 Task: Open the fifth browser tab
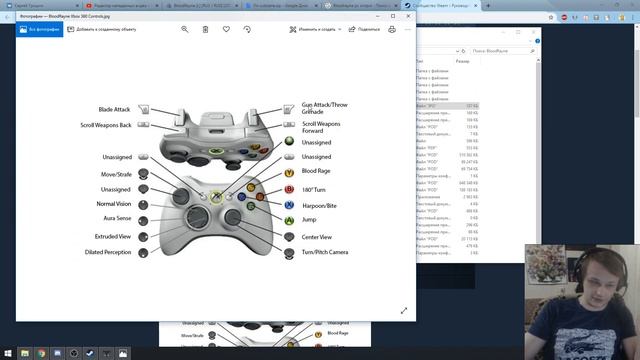pos(361,6)
